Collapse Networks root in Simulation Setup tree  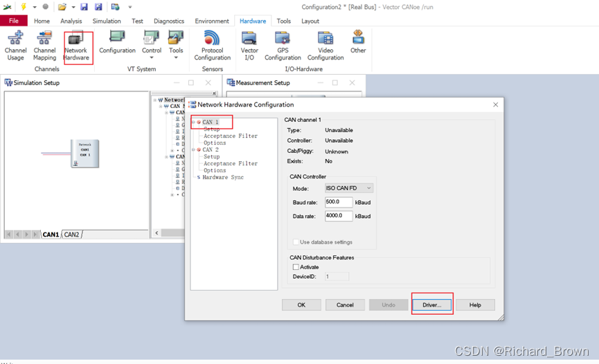point(155,100)
